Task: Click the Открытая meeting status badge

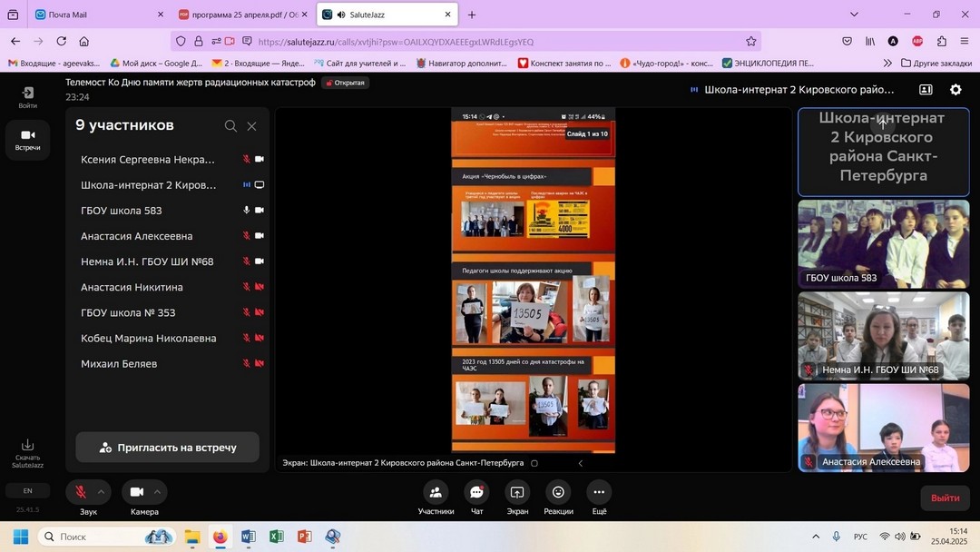Action: coord(345,83)
